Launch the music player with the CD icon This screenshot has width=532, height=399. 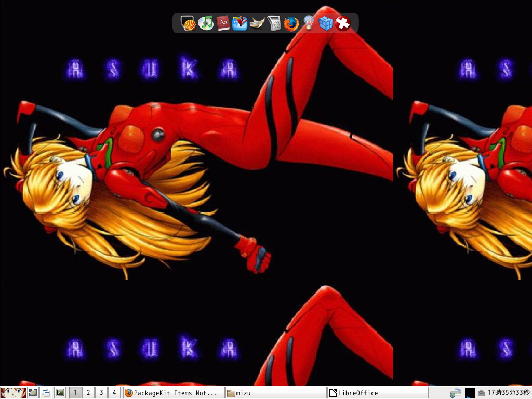coord(206,23)
